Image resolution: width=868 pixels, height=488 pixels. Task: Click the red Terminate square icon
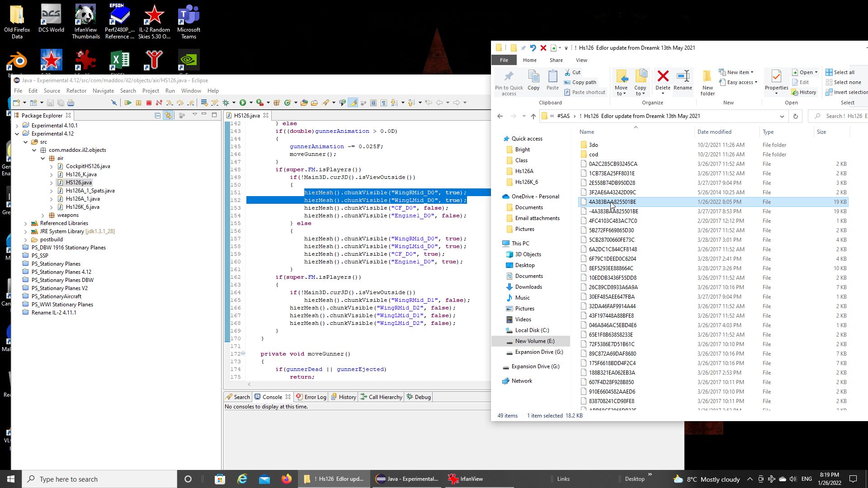149,103
